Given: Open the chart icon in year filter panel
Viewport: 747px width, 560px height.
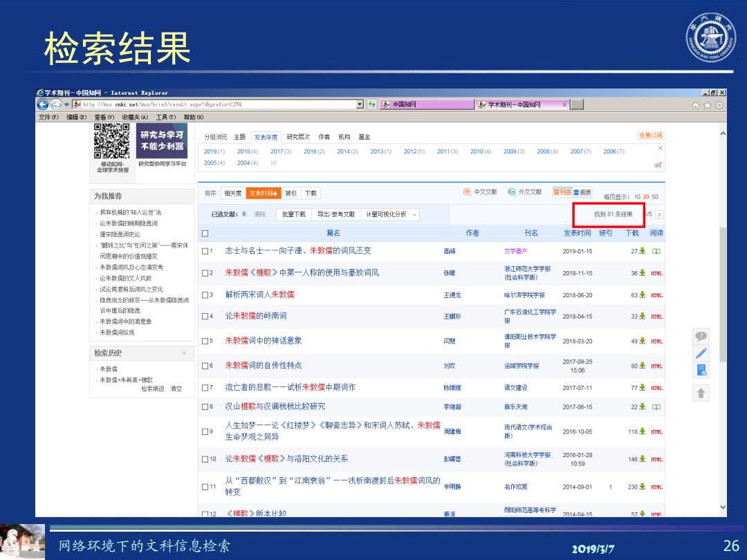Looking at the screenshot, I should 658,165.
